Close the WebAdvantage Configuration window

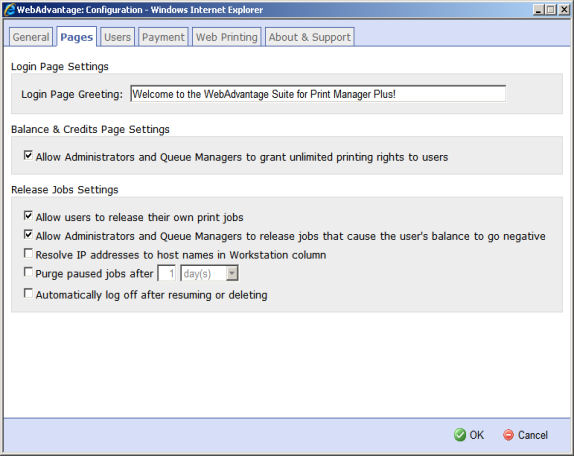pyautogui.click(x=564, y=10)
